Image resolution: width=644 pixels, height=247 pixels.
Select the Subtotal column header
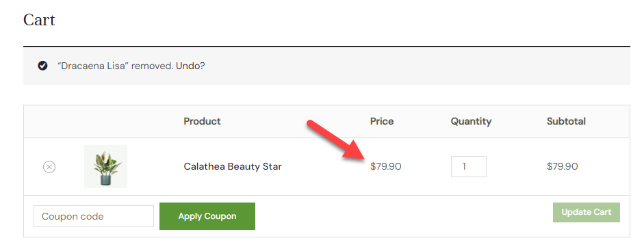(566, 122)
